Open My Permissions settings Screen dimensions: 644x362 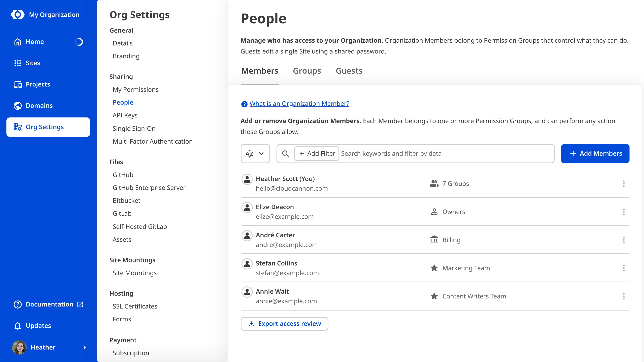click(x=135, y=89)
